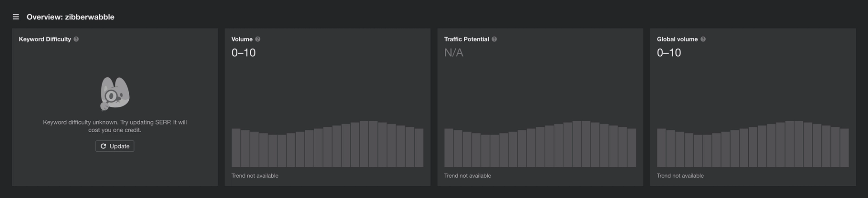The width and height of the screenshot is (868, 198).
Task: Click the Global volume trend bar chart
Action: (x=752, y=144)
